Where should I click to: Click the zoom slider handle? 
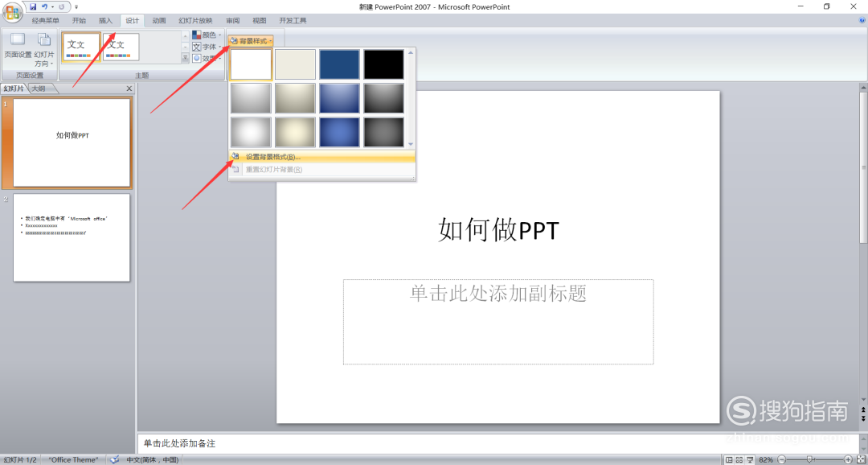click(x=809, y=460)
